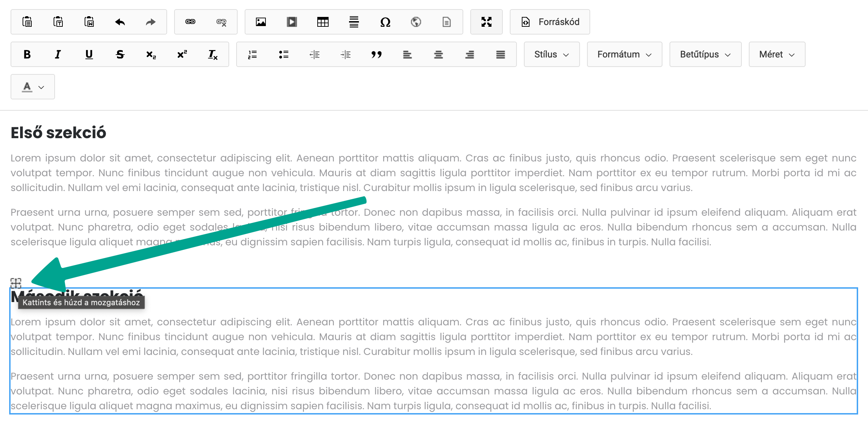Apply block quote
Image resolution: width=868 pixels, height=442 pixels.
click(x=377, y=54)
